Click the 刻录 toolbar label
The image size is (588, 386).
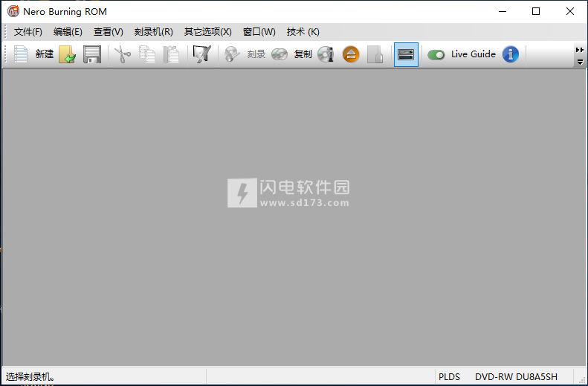pyautogui.click(x=256, y=54)
